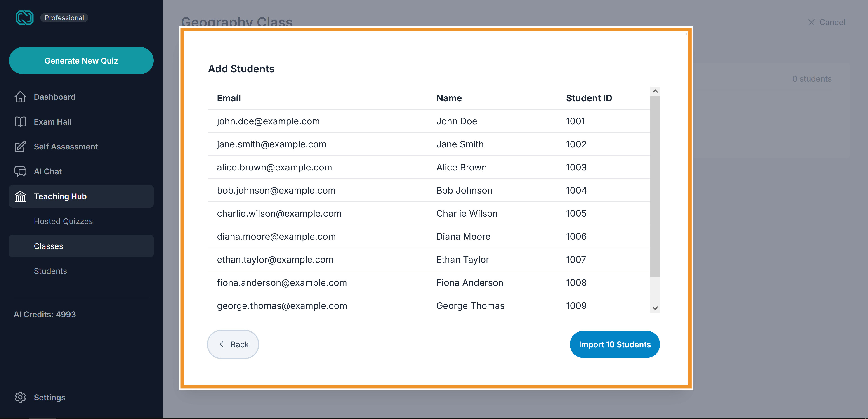This screenshot has height=419, width=868.
Task: Click fiona.anderson@example.com email cell
Action: click(x=282, y=283)
